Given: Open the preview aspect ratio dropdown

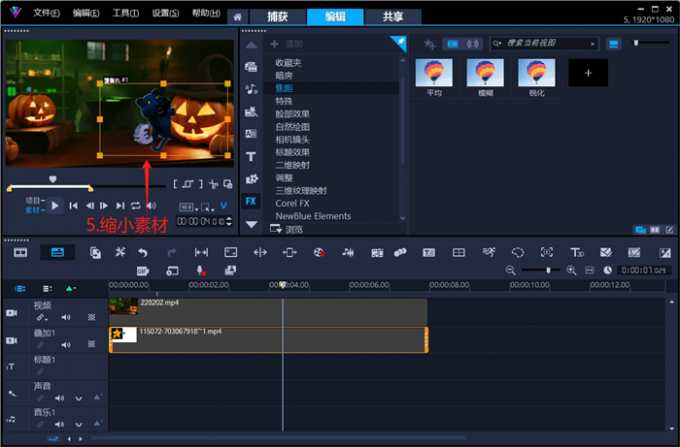Looking at the screenshot, I should coord(187,206).
